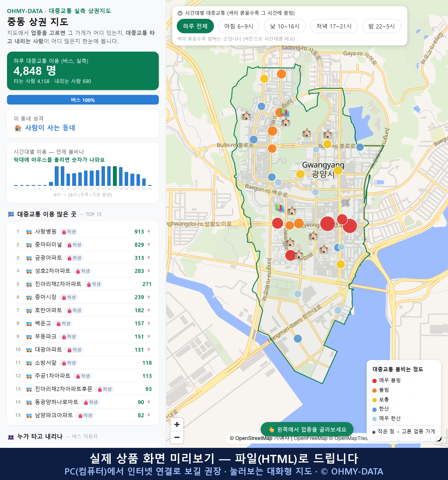Click the people icon beside 누가 타고 내리나
Screen dimensions: 448x480
tap(11, 436)
